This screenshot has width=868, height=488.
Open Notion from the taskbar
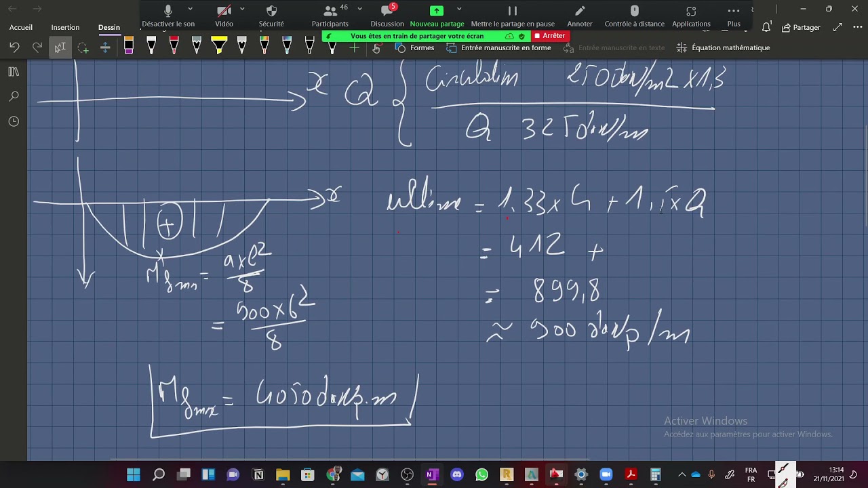click(x=258, y=474)
